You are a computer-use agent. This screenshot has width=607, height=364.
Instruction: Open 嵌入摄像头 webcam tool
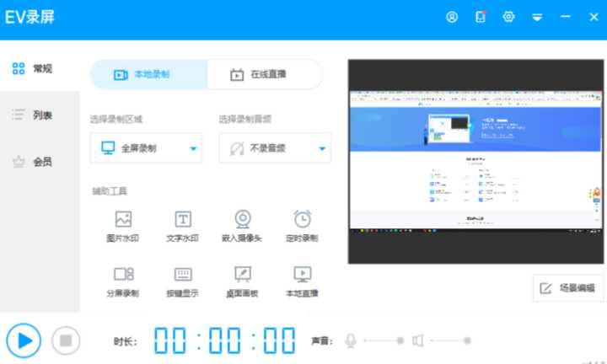pos(242,227)
